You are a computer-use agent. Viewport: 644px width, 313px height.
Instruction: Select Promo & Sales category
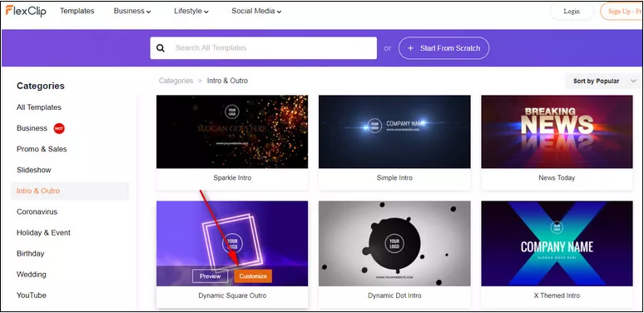(42, 149)
